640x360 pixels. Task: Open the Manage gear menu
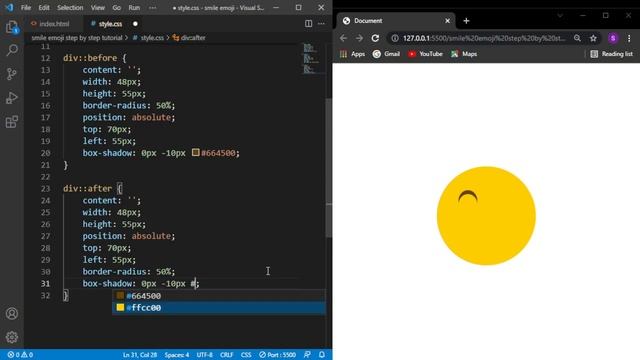click(x=12, y=337)
